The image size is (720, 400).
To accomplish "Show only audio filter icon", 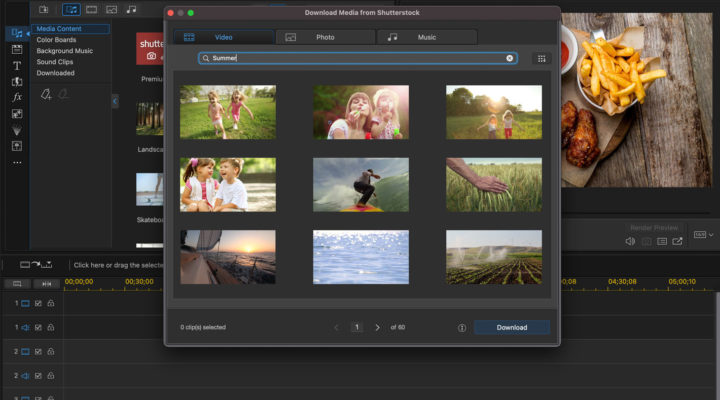I will [x=131, y=9].
